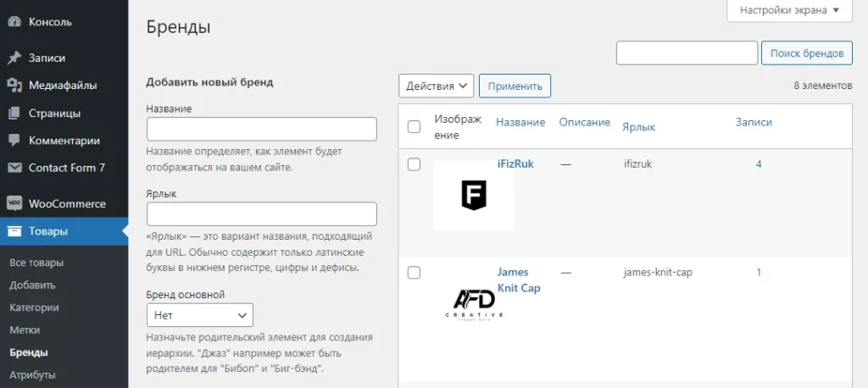Open the Атрибуты submenu link
The width and height of the screenshot is (868, 388).
[x=33, y=375]
